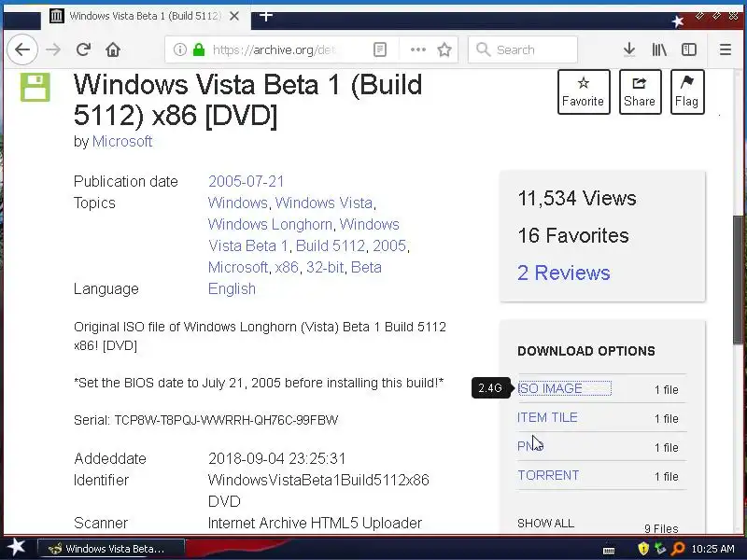Reload the current page
The height and width of the screenshot is (560, 747).
[83, 49]
